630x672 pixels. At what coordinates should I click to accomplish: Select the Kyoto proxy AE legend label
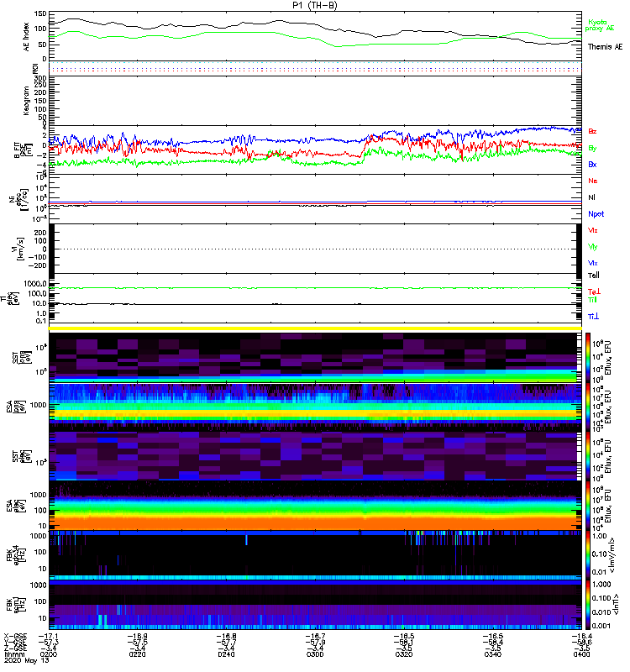point(600,25)
